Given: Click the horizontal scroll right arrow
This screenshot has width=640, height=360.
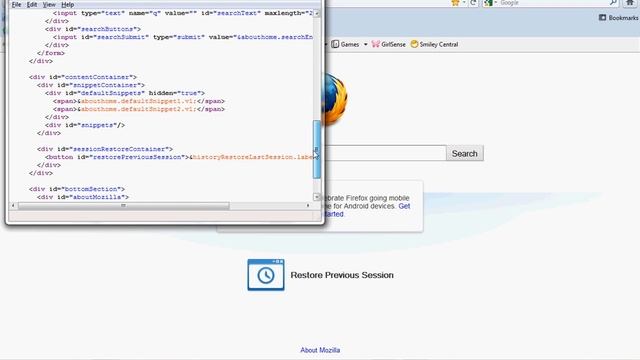Looking at the screenshot, I should 308,206.
